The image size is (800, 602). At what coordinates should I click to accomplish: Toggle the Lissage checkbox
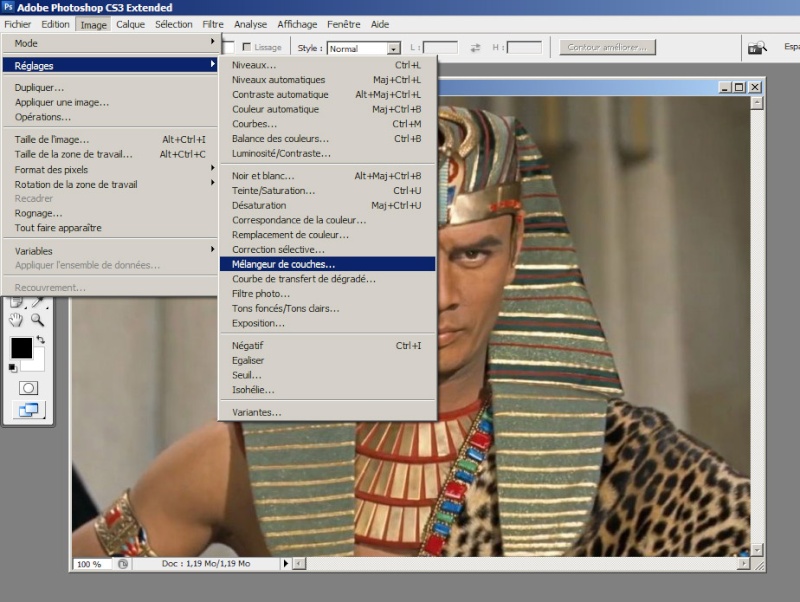click(247, 47)
